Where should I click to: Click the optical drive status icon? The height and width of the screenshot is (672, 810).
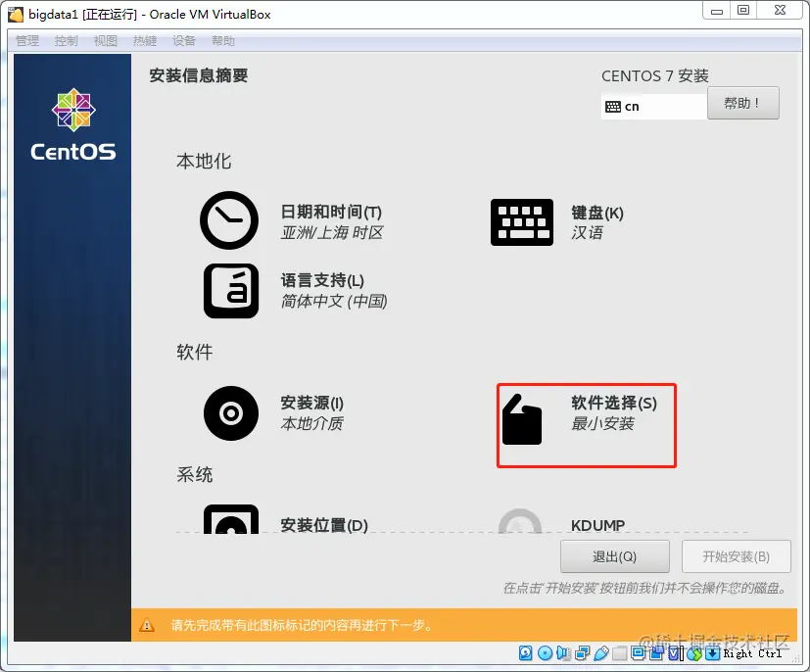pos(545,653)
